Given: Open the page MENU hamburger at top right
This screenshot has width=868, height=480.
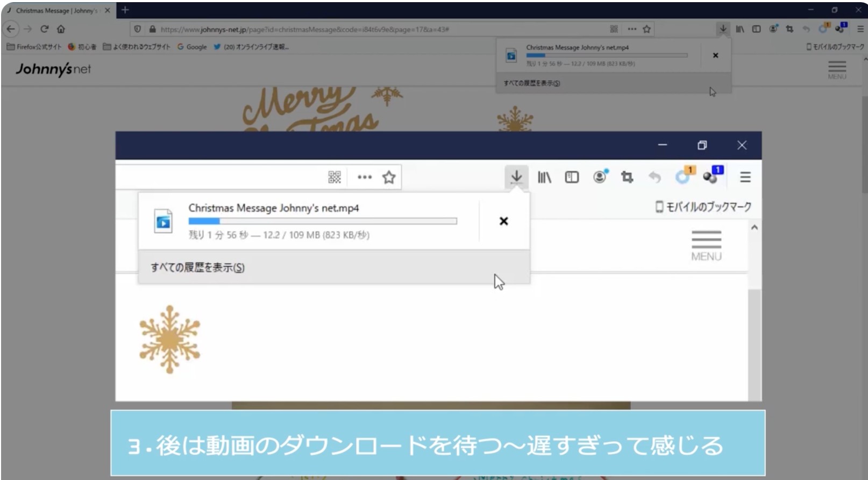Looking at the screenshot, I should [x=837, y=69].
